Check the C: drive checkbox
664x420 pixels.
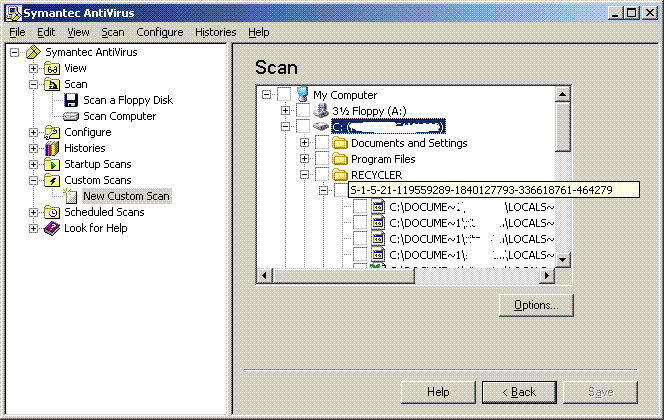pyautogui.click(x=303, y=126)
